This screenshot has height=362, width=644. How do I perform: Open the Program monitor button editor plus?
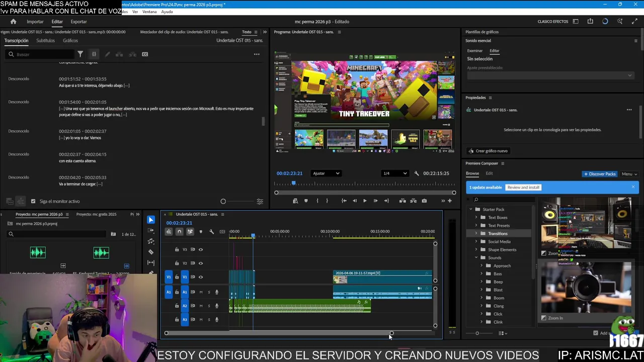click(450, 201)
